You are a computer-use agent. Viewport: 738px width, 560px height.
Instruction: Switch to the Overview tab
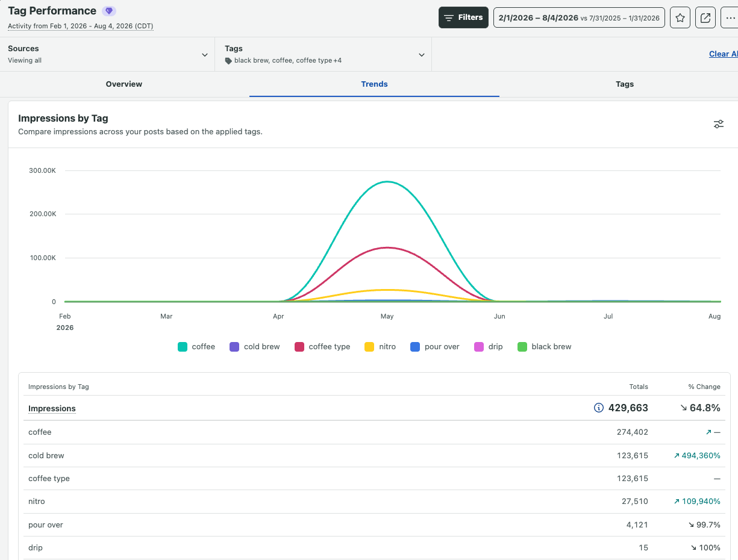124,84
